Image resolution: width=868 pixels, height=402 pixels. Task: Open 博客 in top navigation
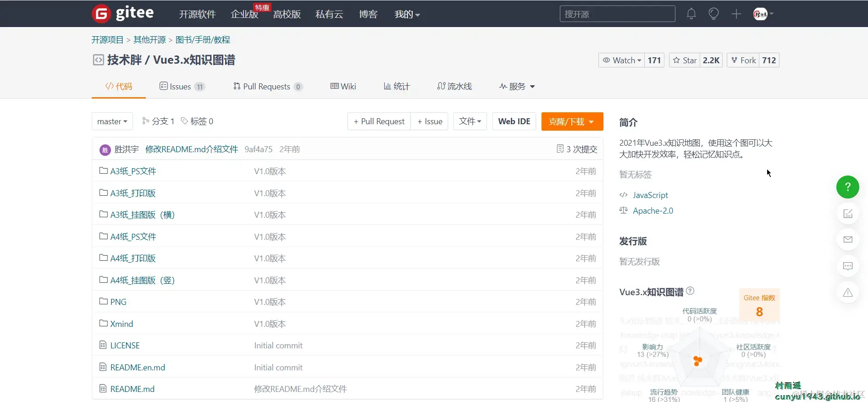pos(368,14)
